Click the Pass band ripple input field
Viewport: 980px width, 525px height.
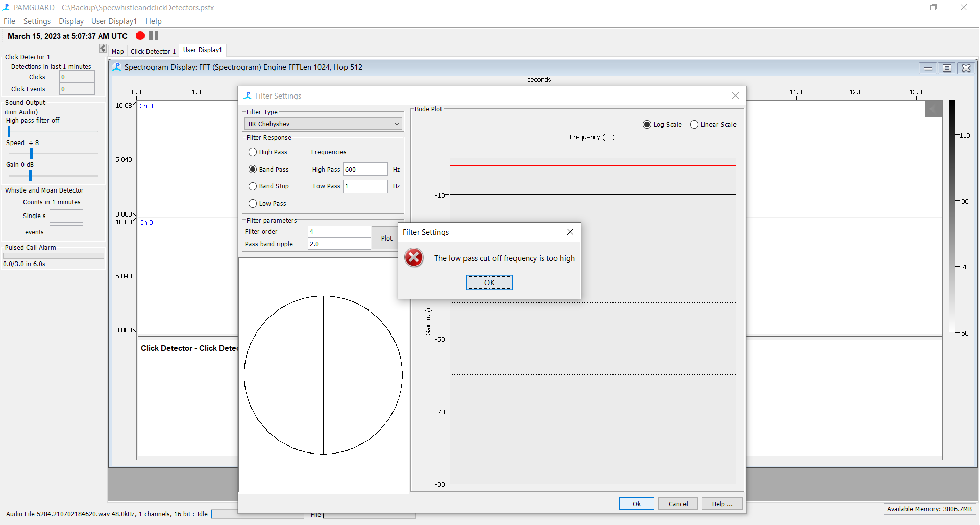point(339,244)
